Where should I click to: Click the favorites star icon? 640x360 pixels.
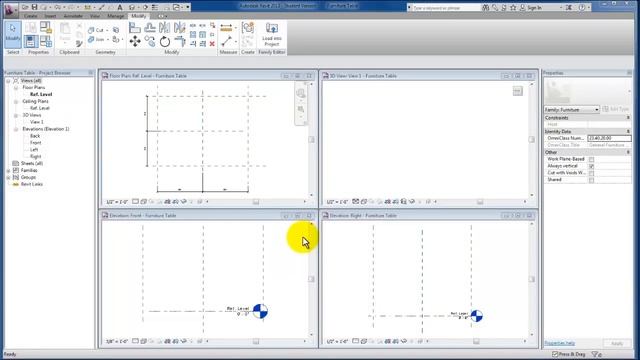click(513, 7)
